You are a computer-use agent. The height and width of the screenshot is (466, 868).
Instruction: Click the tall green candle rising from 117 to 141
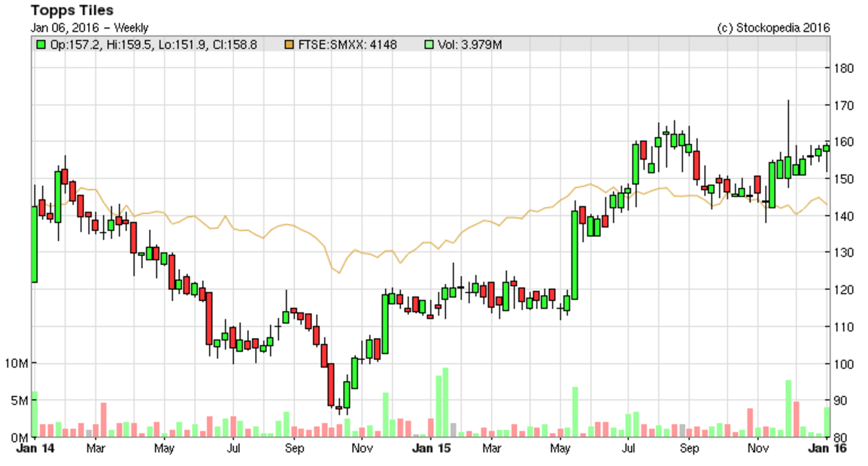click(x=575, y=255)
